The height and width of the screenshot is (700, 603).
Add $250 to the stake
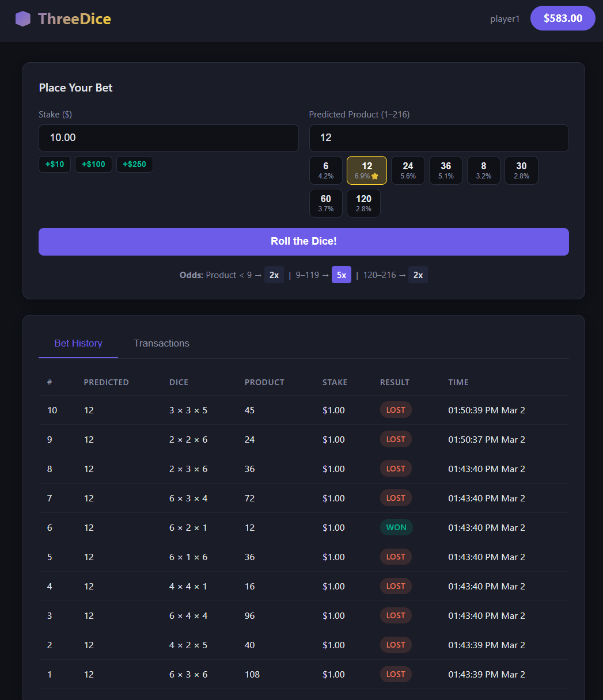(134, 165)
